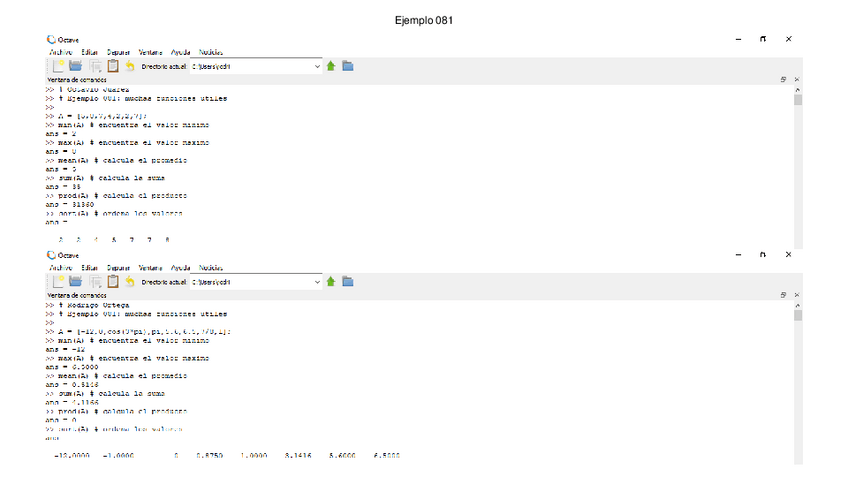Click 'prod(A)' command line in lower window
The height and width of the screenshot is (477, 848).
(116, 411)
